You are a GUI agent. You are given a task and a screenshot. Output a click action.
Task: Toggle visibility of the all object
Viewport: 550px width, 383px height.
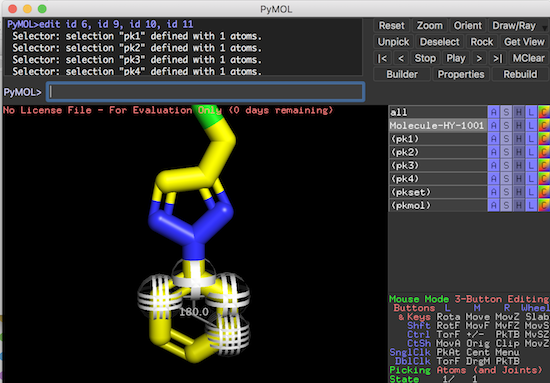pyautogui.click(x=438, y=112)
